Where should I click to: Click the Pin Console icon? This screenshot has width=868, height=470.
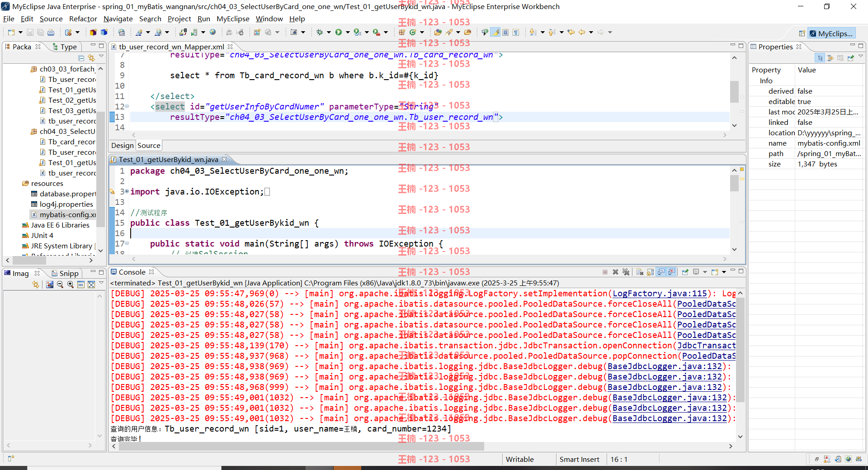pyautogui.click(x=685, y=272)
